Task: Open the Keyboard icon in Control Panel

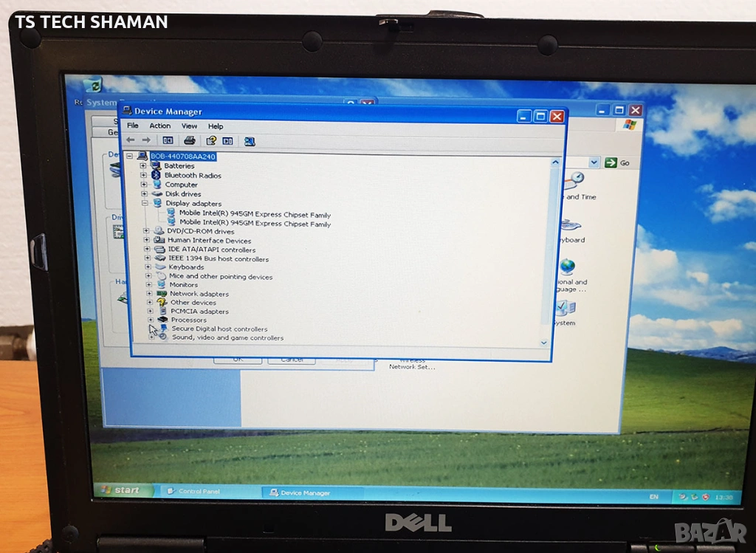Action: (571, 225)
